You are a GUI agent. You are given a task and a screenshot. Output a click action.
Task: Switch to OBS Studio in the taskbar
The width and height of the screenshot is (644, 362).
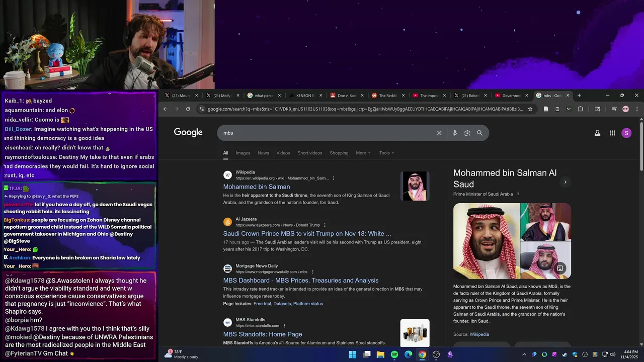(436, 354)
